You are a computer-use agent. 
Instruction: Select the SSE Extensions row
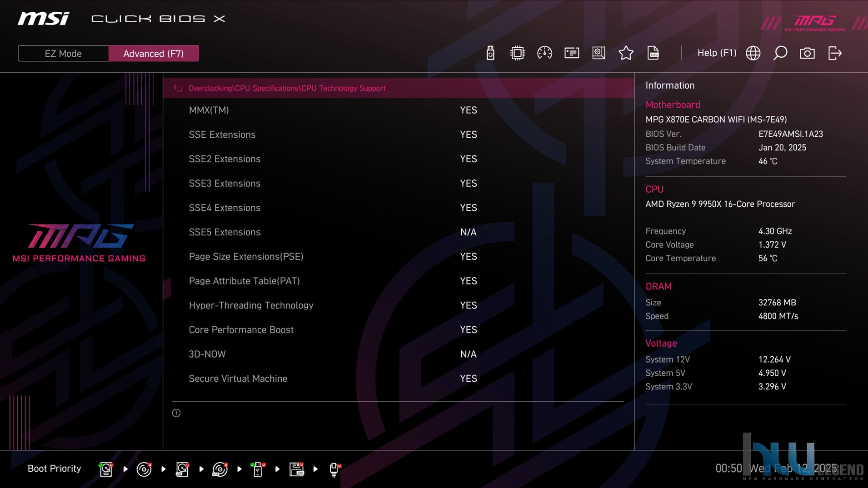(x=398, y=134)
